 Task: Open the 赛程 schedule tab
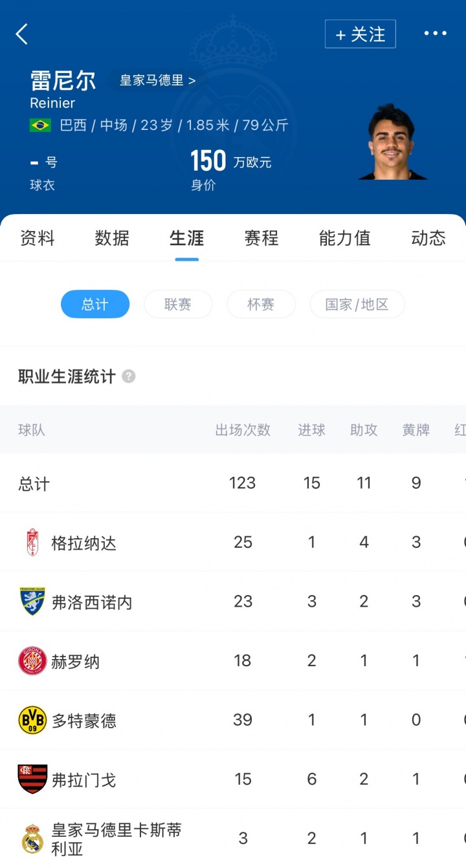pos(261,238)
